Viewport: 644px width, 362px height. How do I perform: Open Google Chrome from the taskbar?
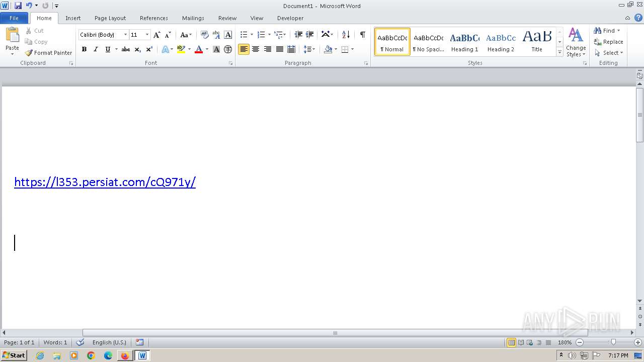click(91, 355)
